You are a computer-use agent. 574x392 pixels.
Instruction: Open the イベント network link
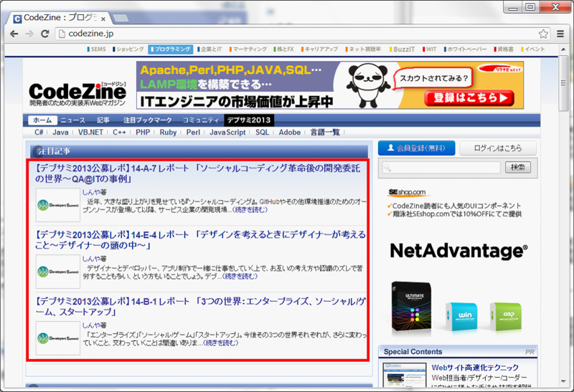pos(533,49)
